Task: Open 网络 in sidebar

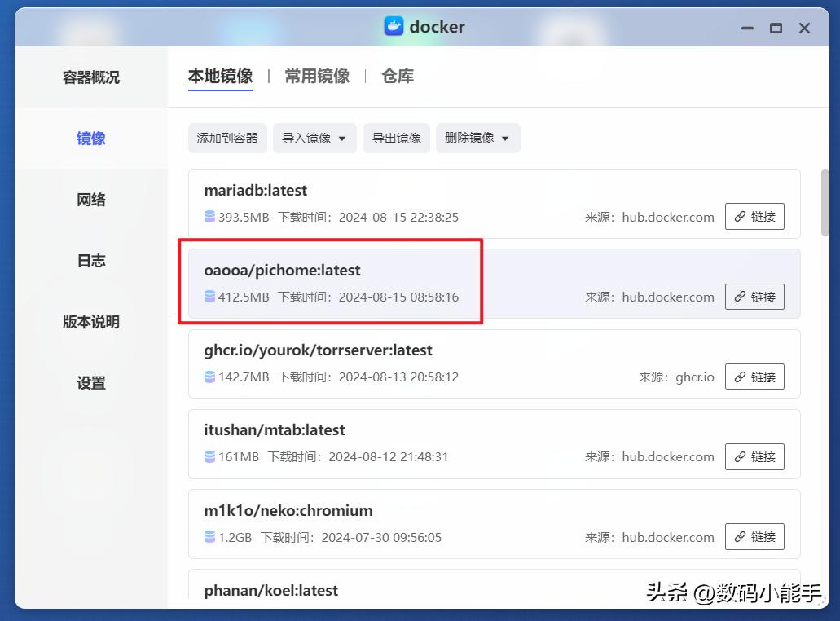Action: pyautogui.click(x=91, y=200)
